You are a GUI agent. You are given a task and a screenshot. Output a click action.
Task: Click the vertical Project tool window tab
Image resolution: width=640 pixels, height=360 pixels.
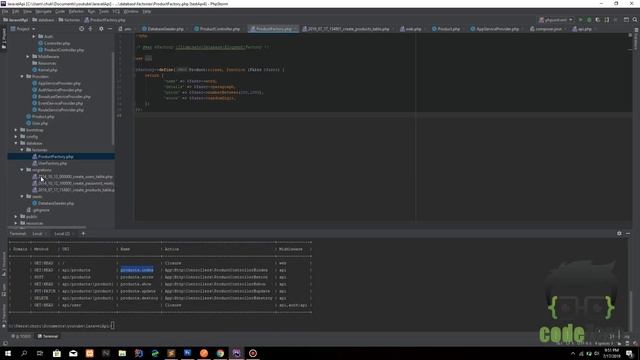[4, 38]
